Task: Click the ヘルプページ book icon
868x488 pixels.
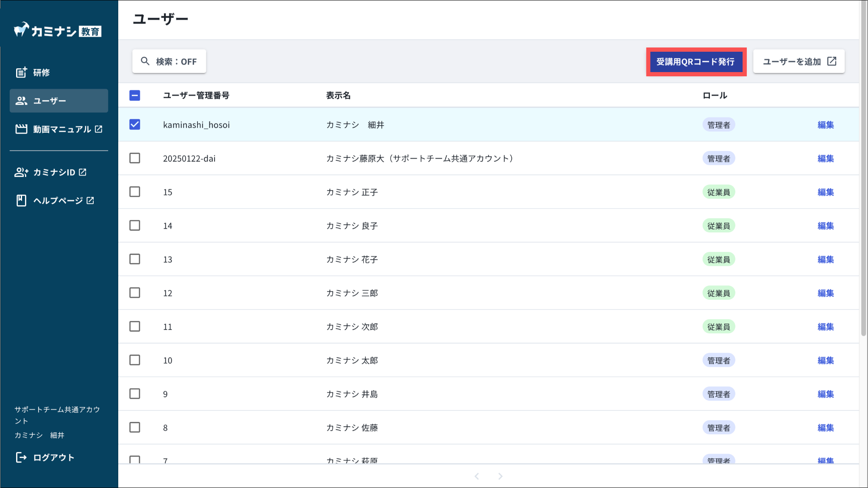Action: click(22, 201)
